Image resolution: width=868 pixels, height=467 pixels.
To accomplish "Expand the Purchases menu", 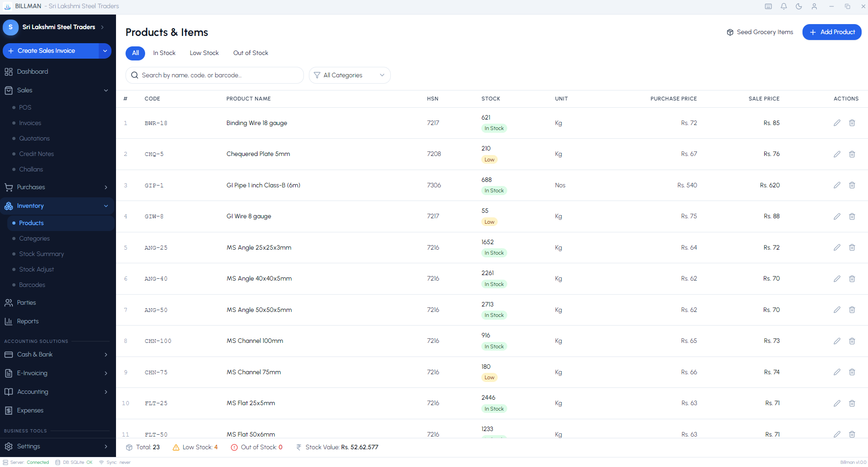I will 58,187.
